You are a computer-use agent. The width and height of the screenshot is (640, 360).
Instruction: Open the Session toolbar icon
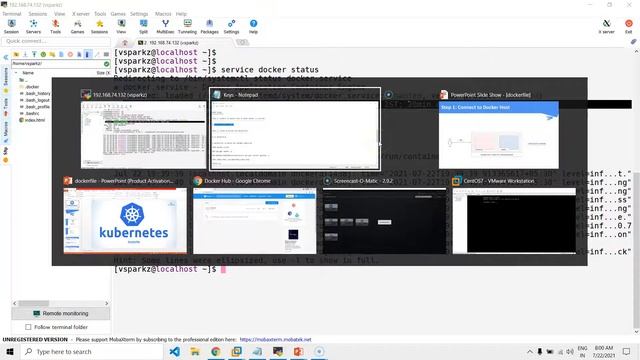(x=11, y=27)
